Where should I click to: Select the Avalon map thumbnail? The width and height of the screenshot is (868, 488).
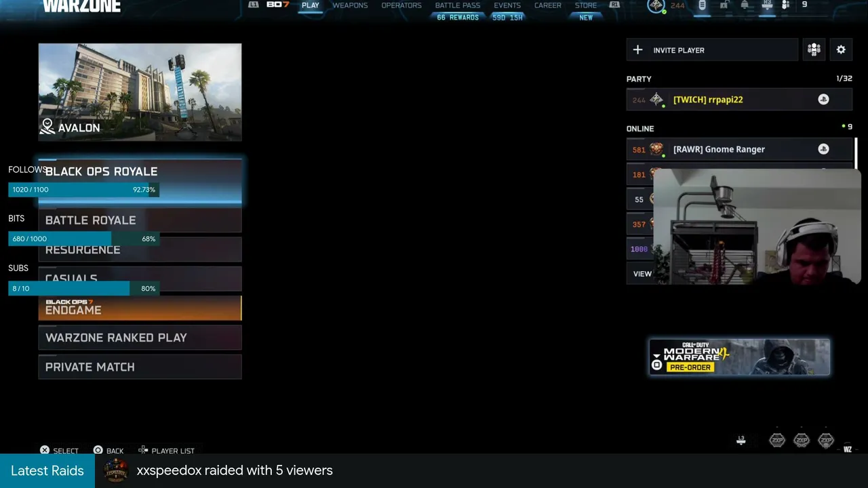coord(140,92)
